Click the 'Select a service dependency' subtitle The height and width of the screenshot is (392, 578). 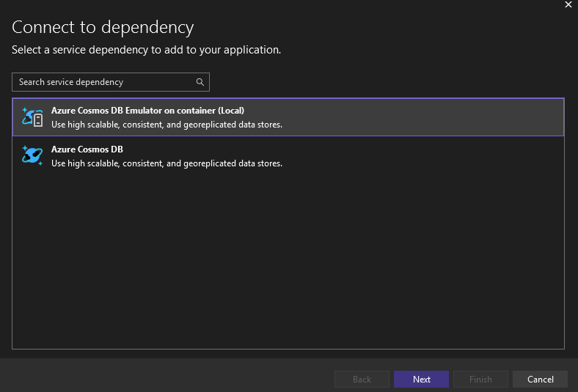(147, 50)
